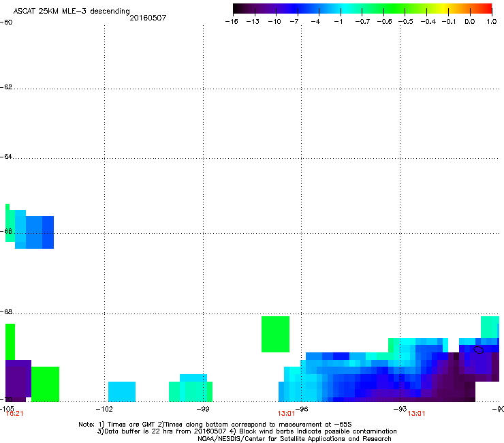Image resolution: width=504 pixels, height=443 pixels.
Task: Click the '-93' longitude axis label
Action: tap(400, 409)
